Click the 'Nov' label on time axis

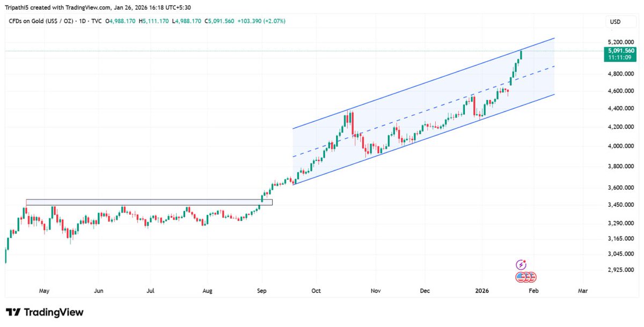[x=376, y=291]
